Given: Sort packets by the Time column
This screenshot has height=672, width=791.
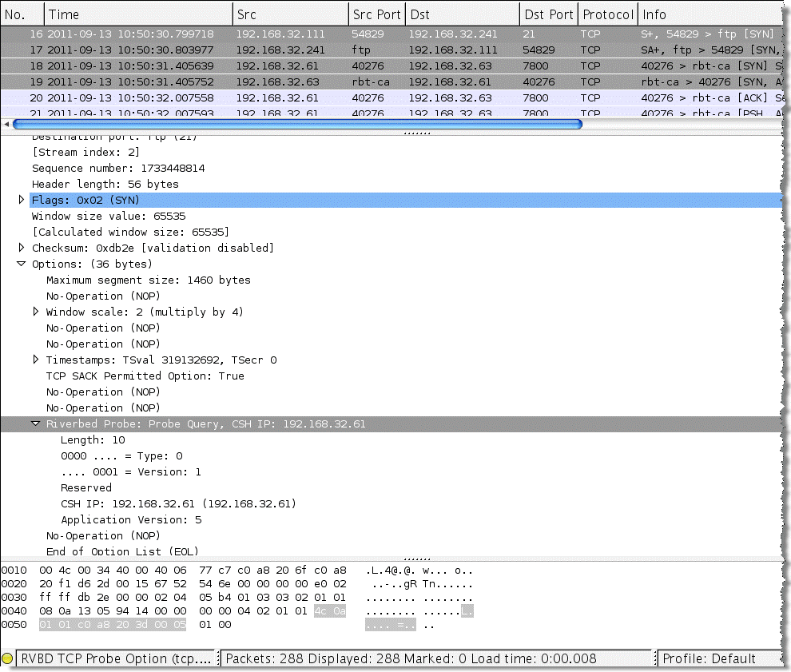Looking at the screenshot, I should [x=137, y=14].
